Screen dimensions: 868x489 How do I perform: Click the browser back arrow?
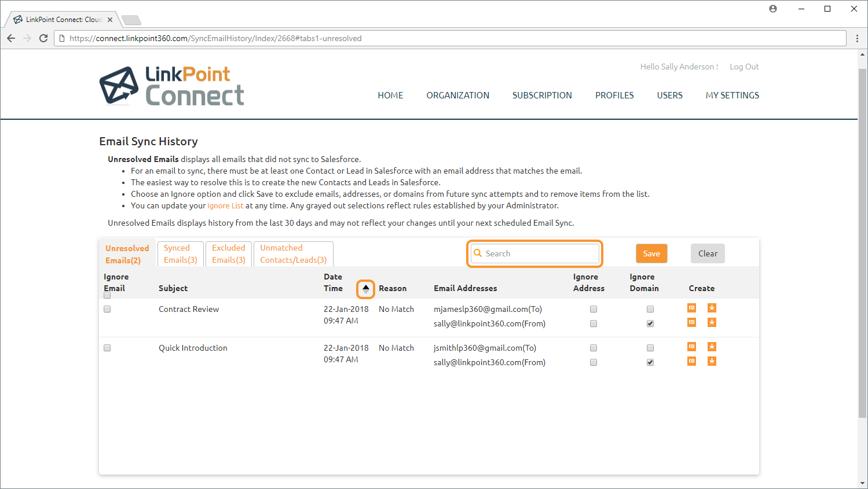[11, 38]
